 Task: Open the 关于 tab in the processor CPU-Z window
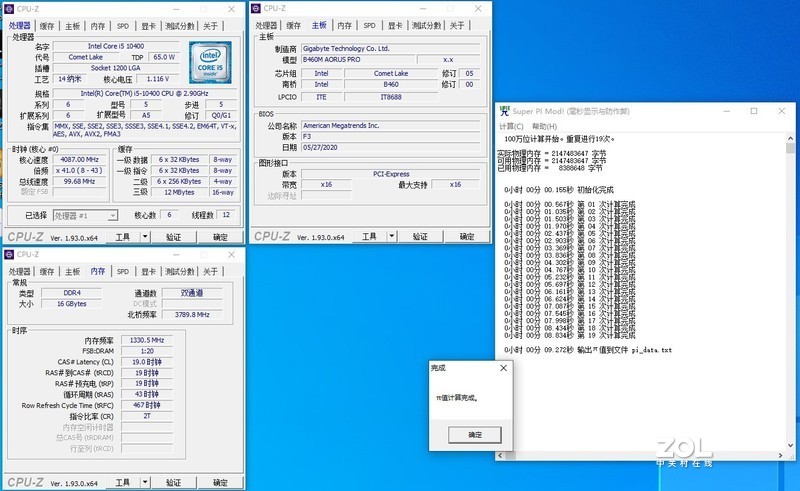[210, 26]
